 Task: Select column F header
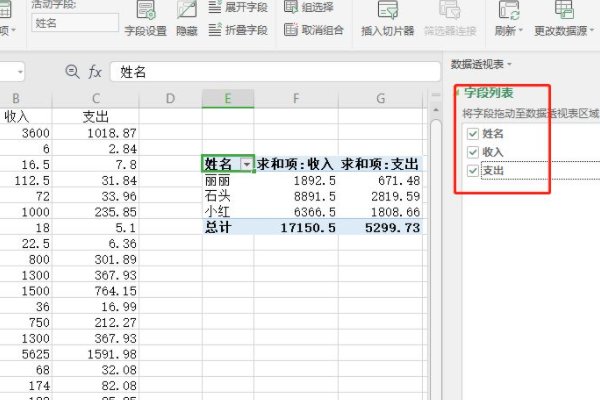(296, 99)
